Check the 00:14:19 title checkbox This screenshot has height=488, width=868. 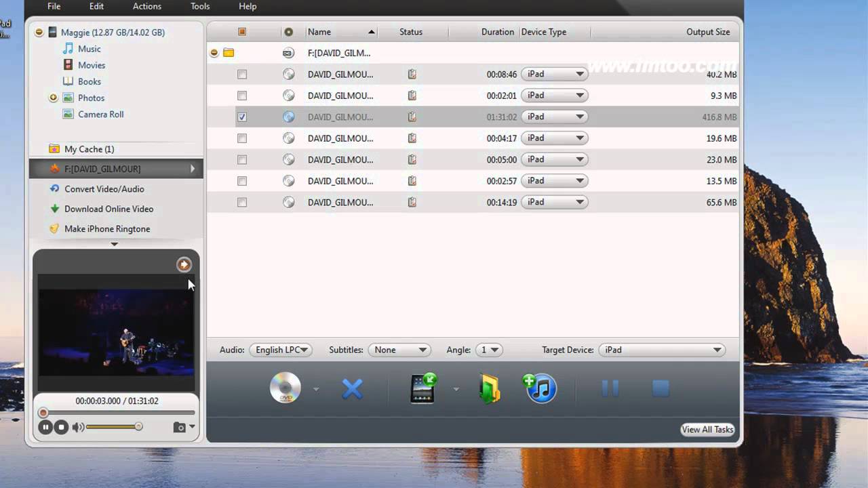coord(242,202)
